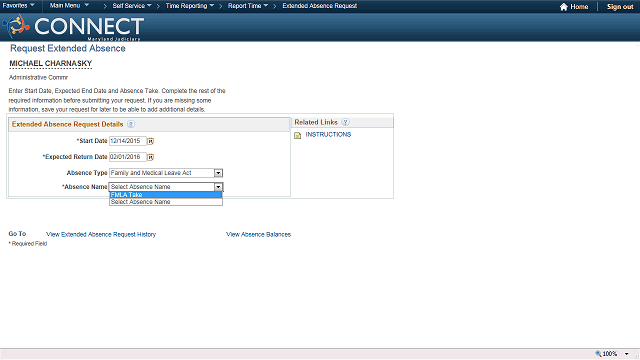Expand the Absence Type dropdown
The height and width of the screenshot is (360, 640).
[218, 173]
